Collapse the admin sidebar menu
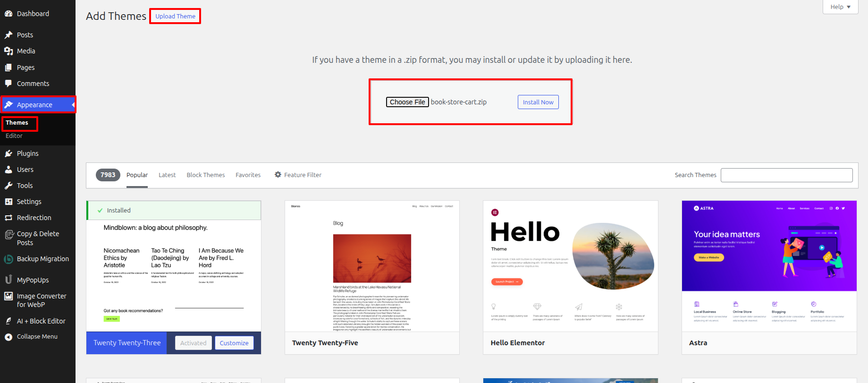Viewport: 868px width, 383px height. pos(37,337)
